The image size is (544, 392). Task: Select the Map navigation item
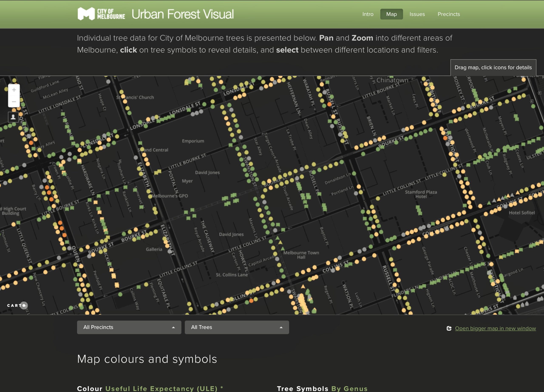391,14
